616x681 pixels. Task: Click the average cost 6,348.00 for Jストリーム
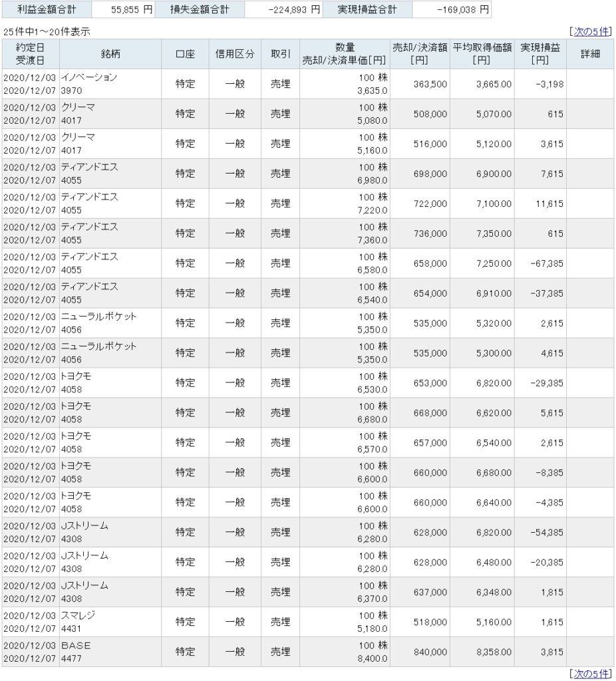click(494, 593)
